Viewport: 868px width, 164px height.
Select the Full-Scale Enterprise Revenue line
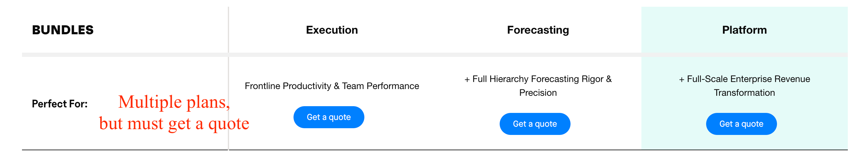coord(744,79)
